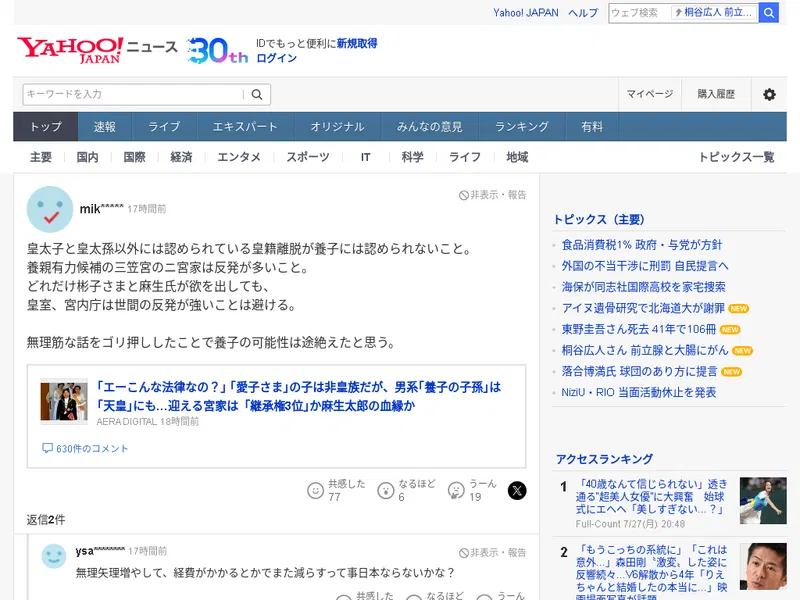Open topic 外国の不当干渉に刑罰 自民提言へ

(645, 266)
